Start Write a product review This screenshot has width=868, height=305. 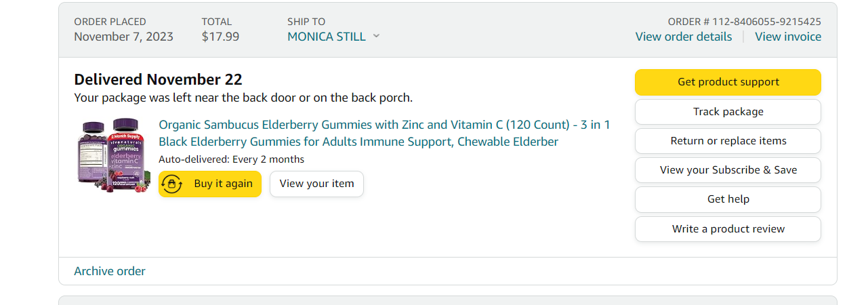728,229
